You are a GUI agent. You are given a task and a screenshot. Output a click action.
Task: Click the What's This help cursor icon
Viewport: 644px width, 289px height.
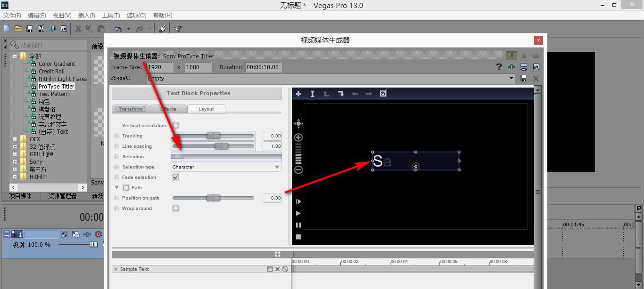tap(178, 29)
